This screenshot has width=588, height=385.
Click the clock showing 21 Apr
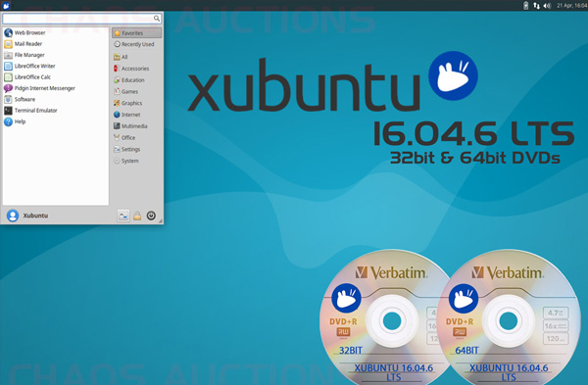click(572, 5)
